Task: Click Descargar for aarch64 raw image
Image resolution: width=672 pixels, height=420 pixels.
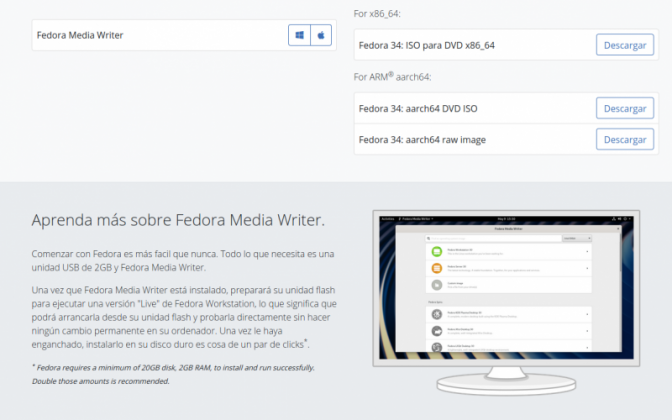Action: coord(625,139)
